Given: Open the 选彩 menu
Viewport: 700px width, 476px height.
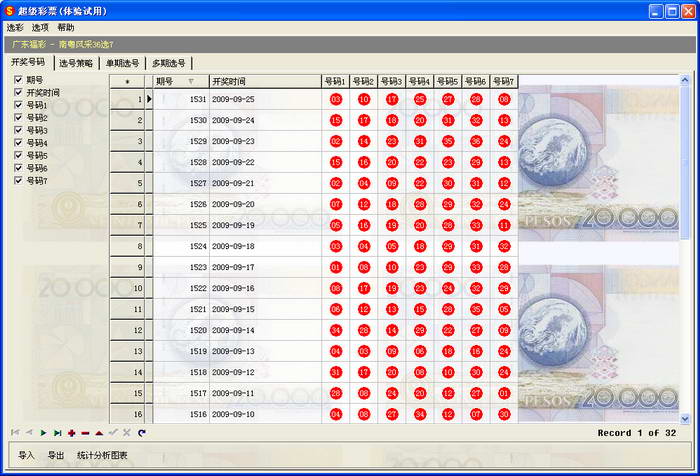Looking at the screenshot, I should (15, 28).
